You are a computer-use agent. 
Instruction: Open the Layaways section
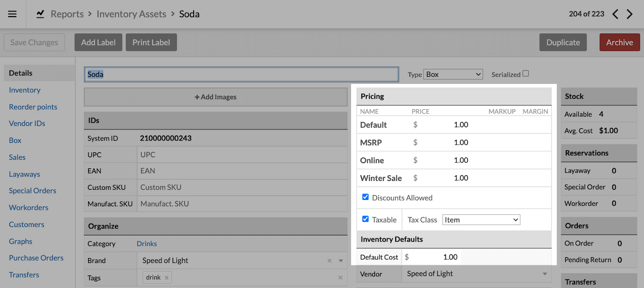[25, 174]
